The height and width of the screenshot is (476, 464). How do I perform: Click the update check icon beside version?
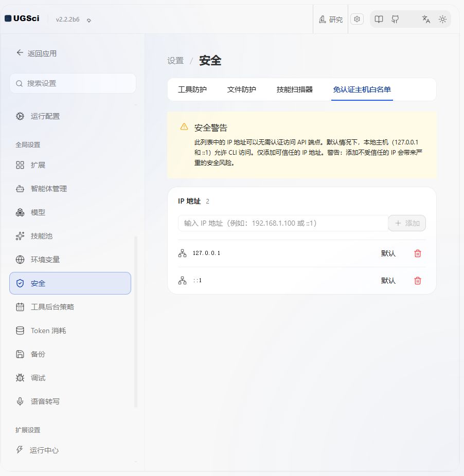pos(88,20)
